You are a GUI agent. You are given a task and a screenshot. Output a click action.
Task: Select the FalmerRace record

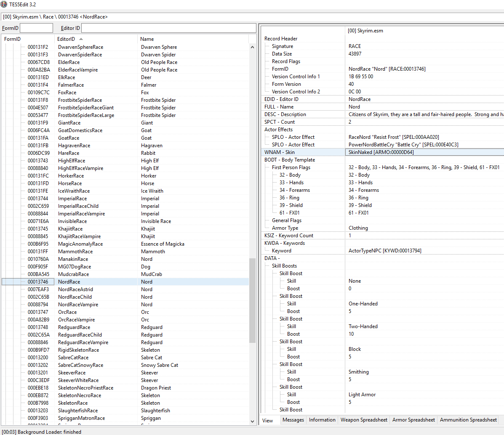[125, 85]
